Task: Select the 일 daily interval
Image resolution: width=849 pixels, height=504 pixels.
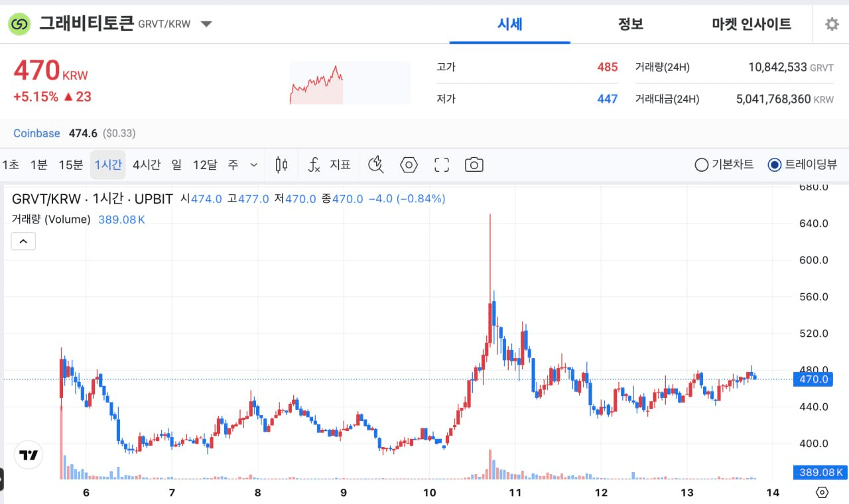Action: (176, 165)
